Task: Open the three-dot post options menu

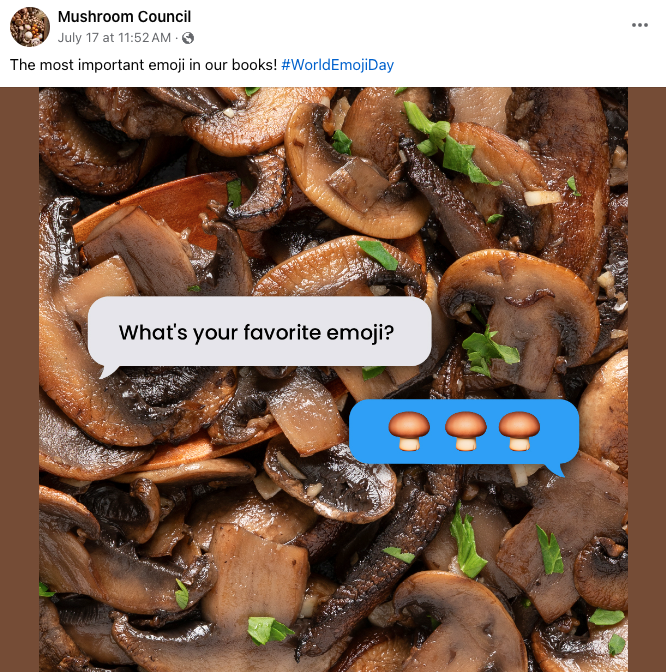Action: [x=640, y=25]
